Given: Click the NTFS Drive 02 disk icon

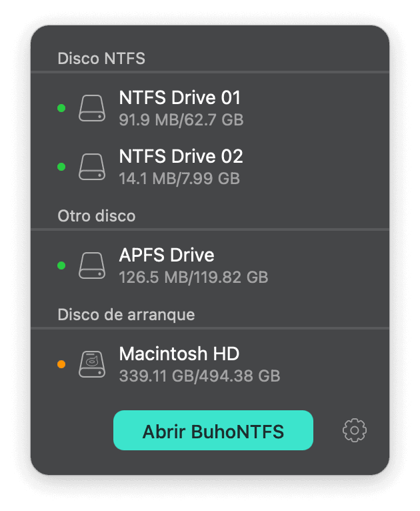Looking at the screenshot, I should click(x=92, y=167).
